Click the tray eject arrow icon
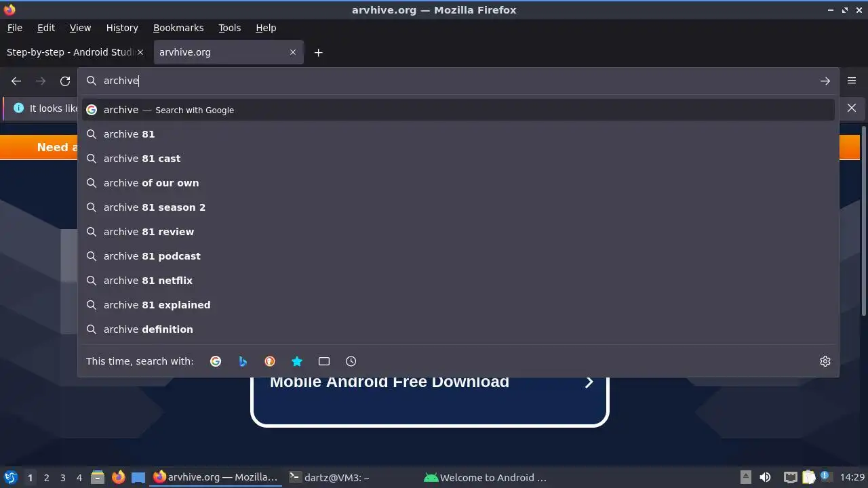Viewport: 868px width, 488px height. 745,477
